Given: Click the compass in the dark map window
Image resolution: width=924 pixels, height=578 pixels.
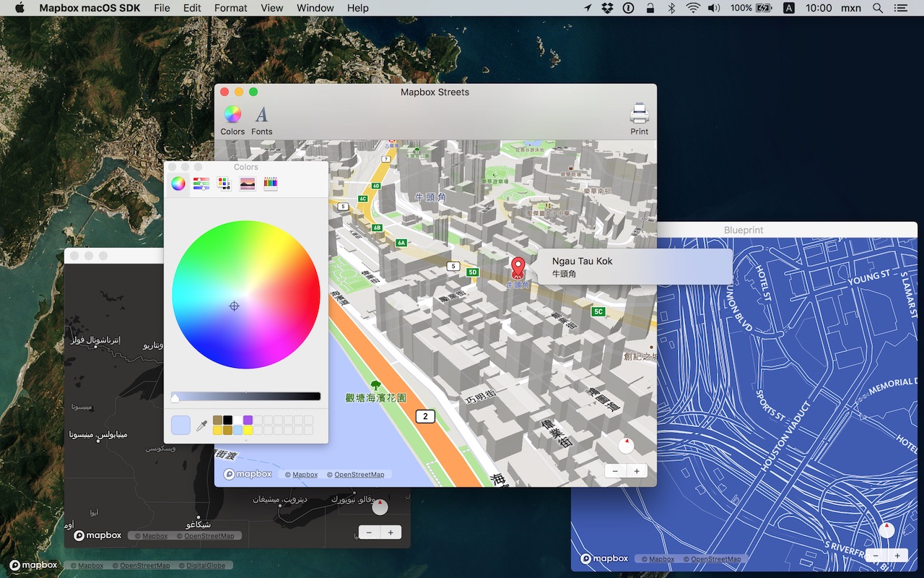Looking at the screenshot, I should click(x=380, y=507).
